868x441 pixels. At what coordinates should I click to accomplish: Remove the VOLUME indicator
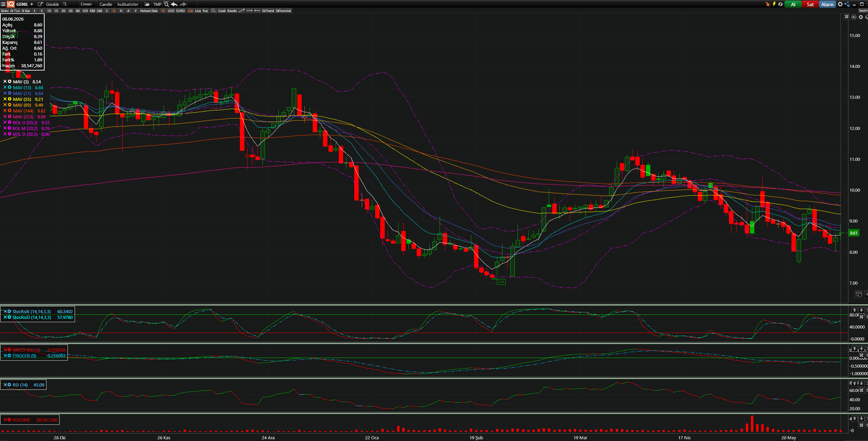point(5,420)
